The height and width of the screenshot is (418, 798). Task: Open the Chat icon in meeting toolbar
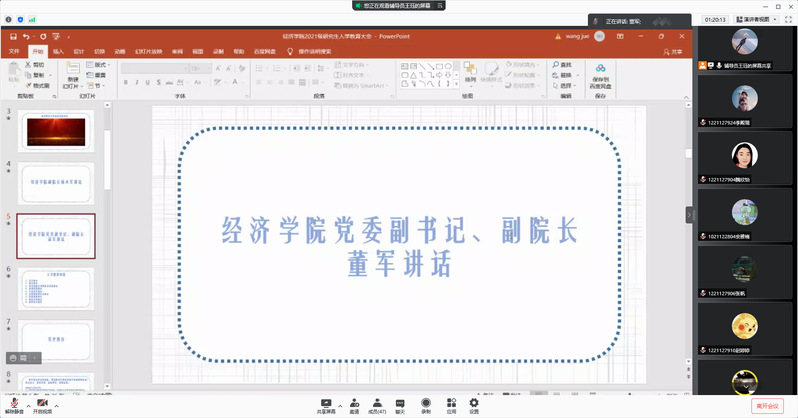pyautogui.click(x=400, y=403)
